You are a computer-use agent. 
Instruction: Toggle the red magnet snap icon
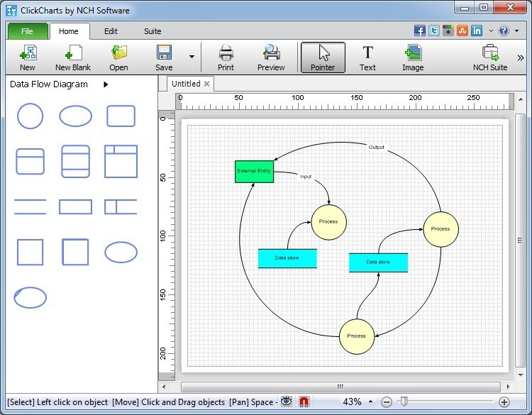[x=304, y=402]
